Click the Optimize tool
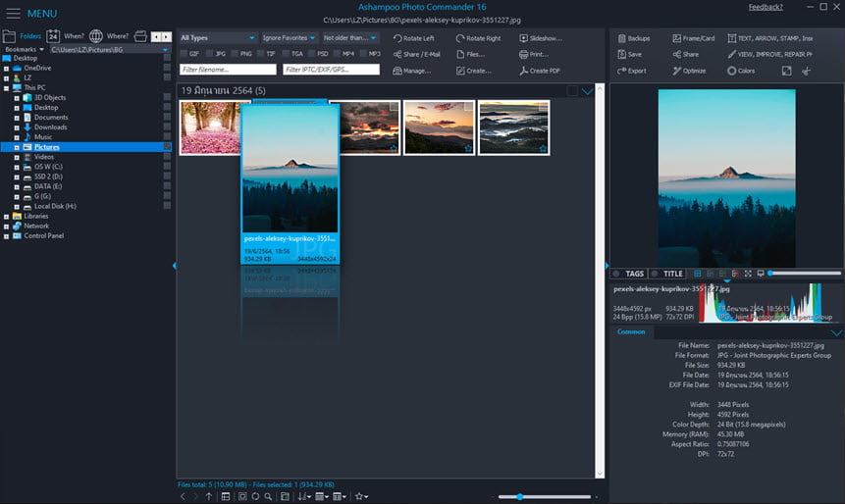The height and width of the screenshot is (504, 845). pyautogui.click(x=689, y=71)
